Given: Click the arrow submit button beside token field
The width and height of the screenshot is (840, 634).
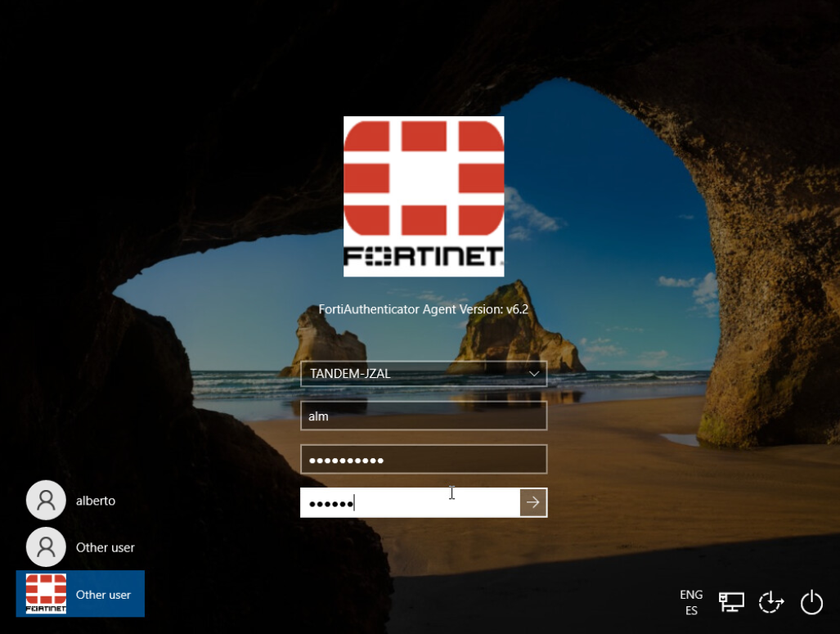Looking at the screenshot, I should [533, 502].
